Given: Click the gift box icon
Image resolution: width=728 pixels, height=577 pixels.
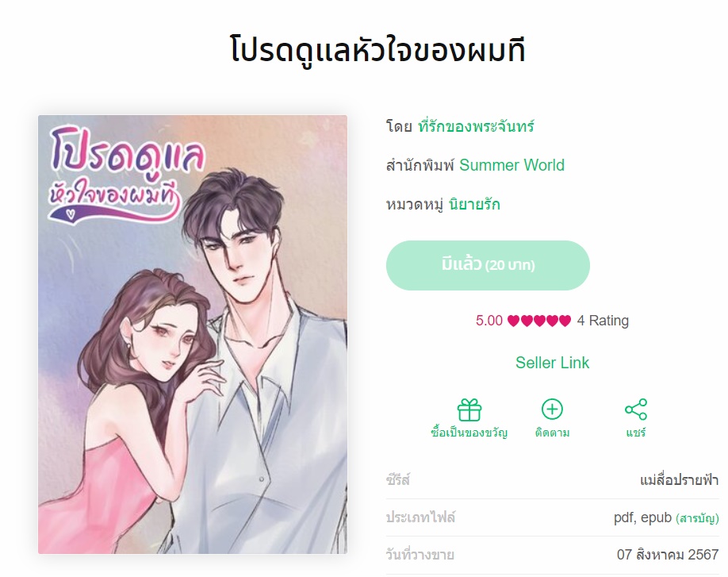Looking at the screenshot, I should tap(469, 410).
